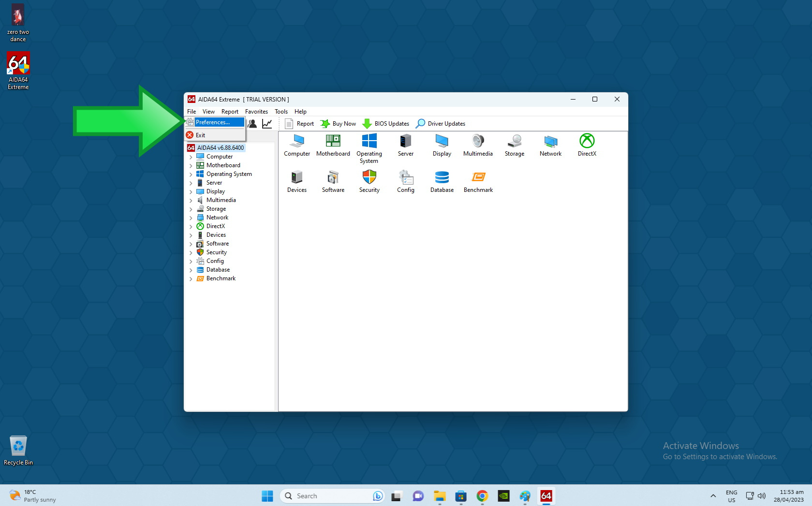Open the Microsoft Store taskbar icon

tap(461, 496)
